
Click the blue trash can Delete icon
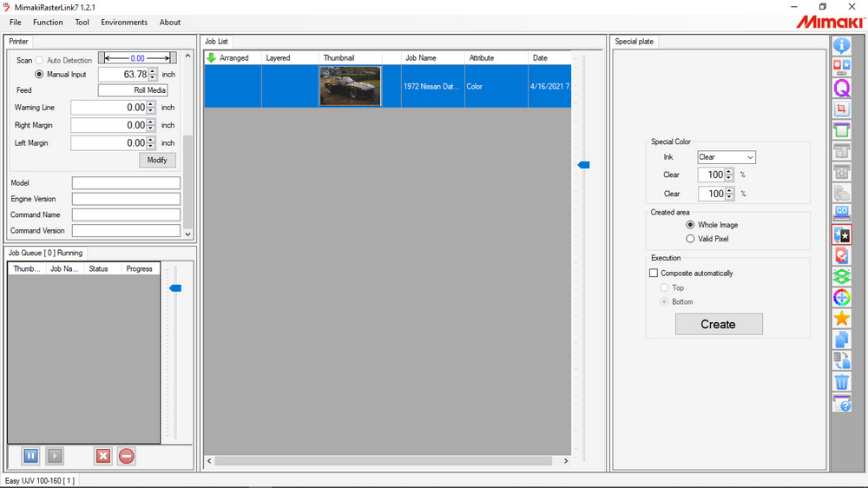coord(841,382)
